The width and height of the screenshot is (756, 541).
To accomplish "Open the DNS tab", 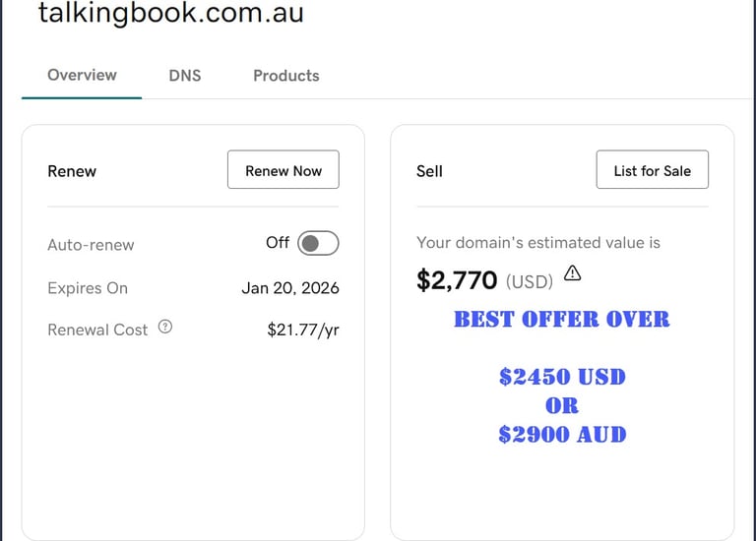I will click(x=185, y=75).
